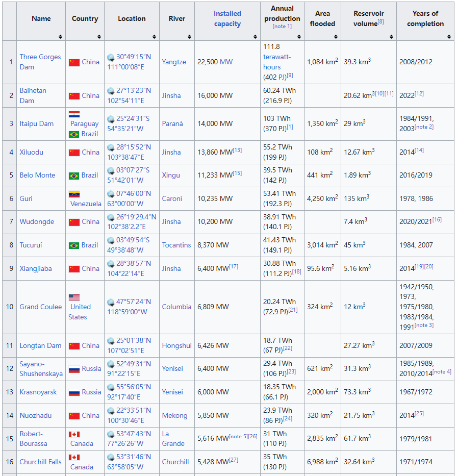This screenshot has width=457, height=476.
Task: Click the Brazil flag icon in Belo Monte row
Action: click(x=74, y=176)
